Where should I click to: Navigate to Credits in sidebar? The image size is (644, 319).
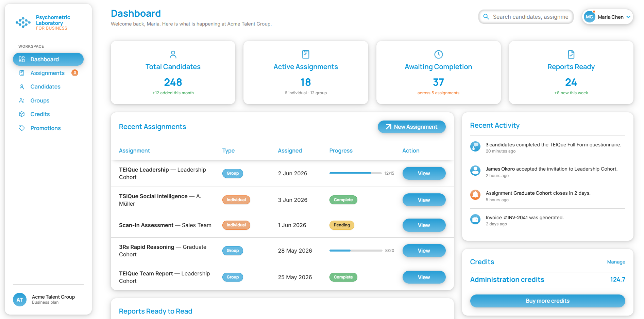[48, 114]
